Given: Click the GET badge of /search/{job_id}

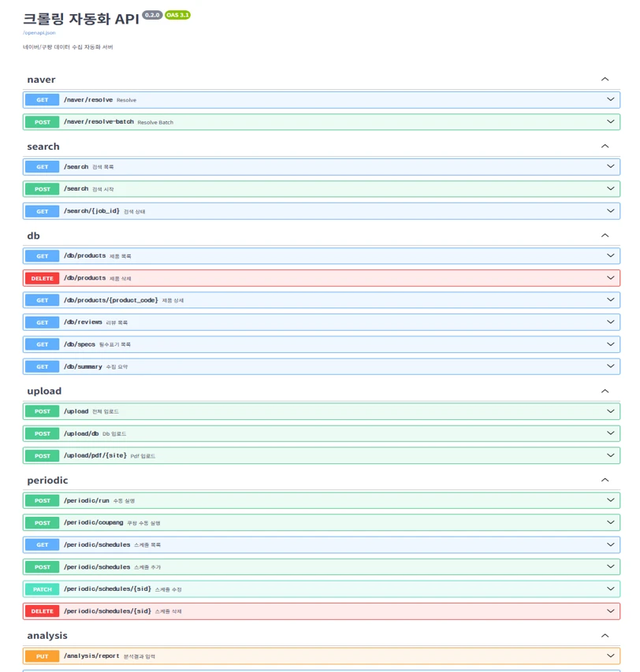Looking at the screenshot, I should tap(42, 211).
